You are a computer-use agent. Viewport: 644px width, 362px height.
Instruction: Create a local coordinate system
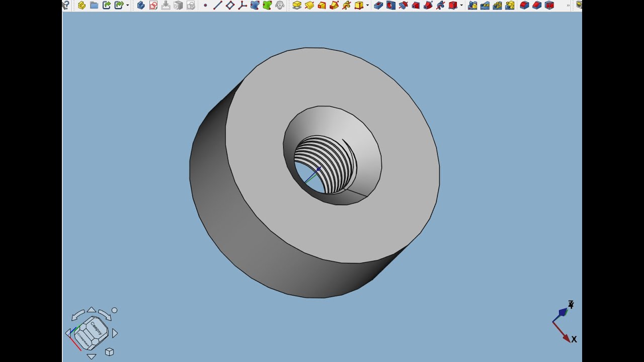click(243, 5)
